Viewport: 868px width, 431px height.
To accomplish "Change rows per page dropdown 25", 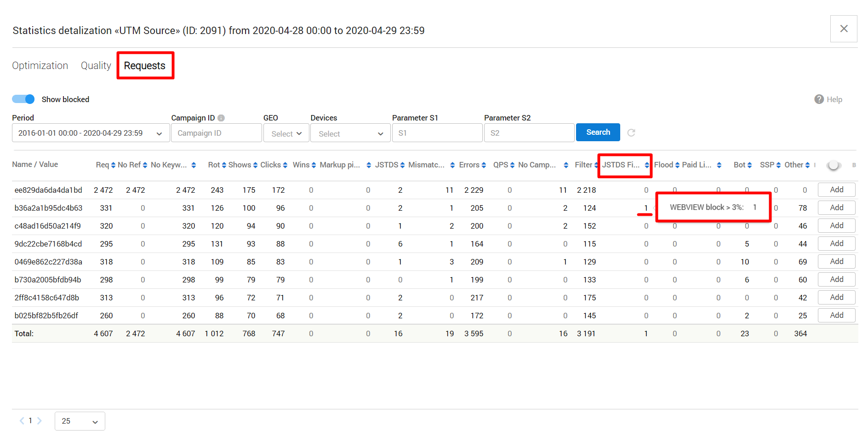I will click(x=80, y=421).
